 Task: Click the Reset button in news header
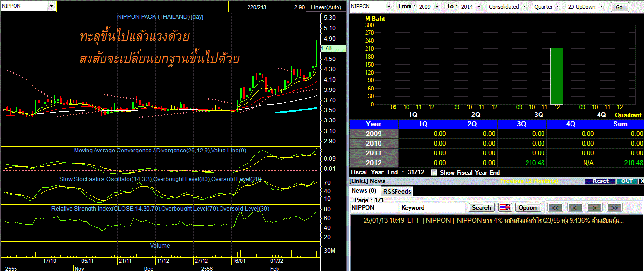[600, 181]
